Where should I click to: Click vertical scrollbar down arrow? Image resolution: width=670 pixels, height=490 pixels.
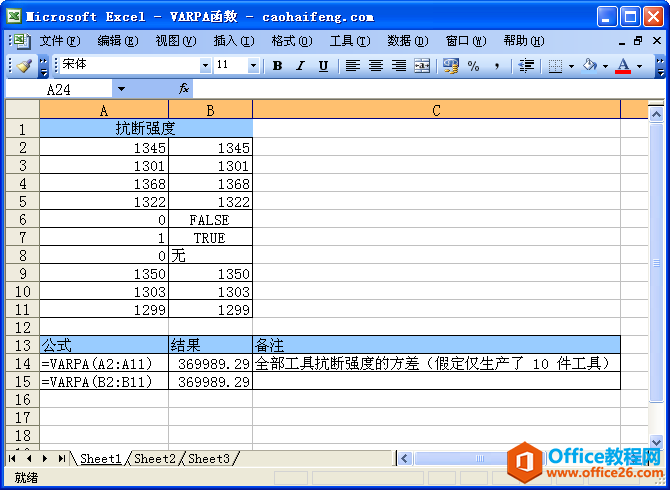pyautogui.click(x=656, y=442)
